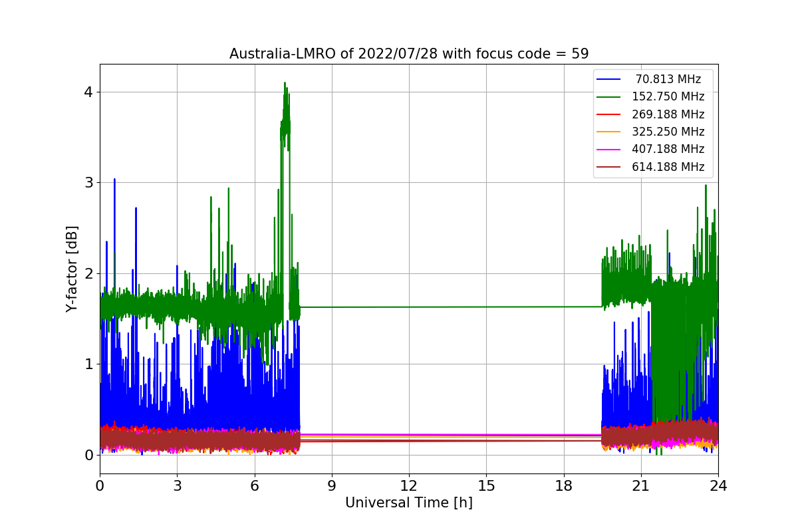Click the flat green line at 12 hours
Viewport: 798px width, 532px height.
click(x=409, y=307)
